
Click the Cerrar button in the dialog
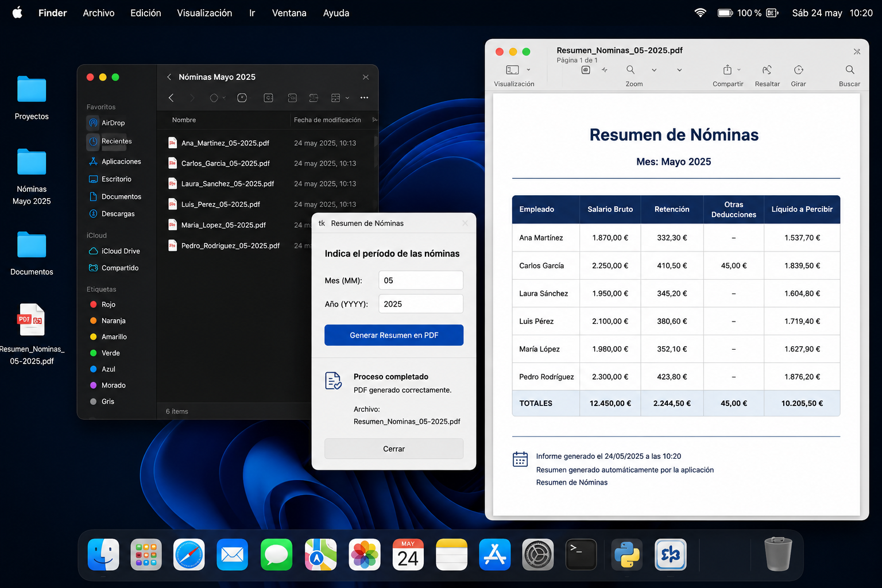pyautogui.click(x=394, y=449)
